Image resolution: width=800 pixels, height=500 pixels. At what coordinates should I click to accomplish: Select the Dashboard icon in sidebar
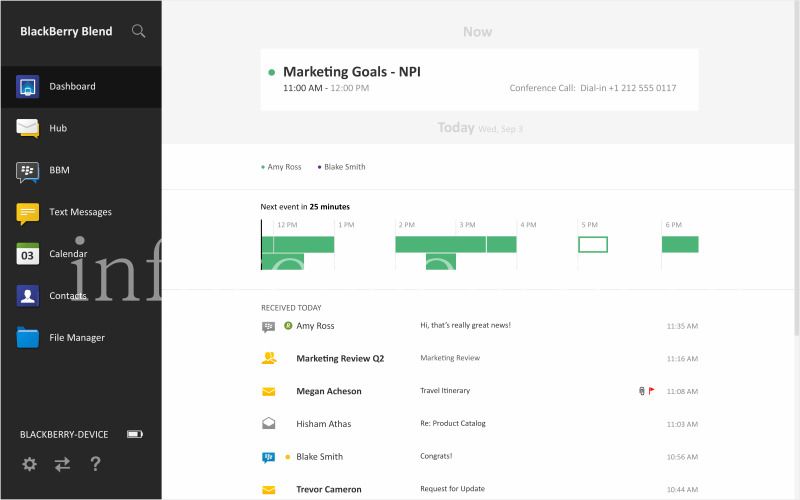point(28,86)
